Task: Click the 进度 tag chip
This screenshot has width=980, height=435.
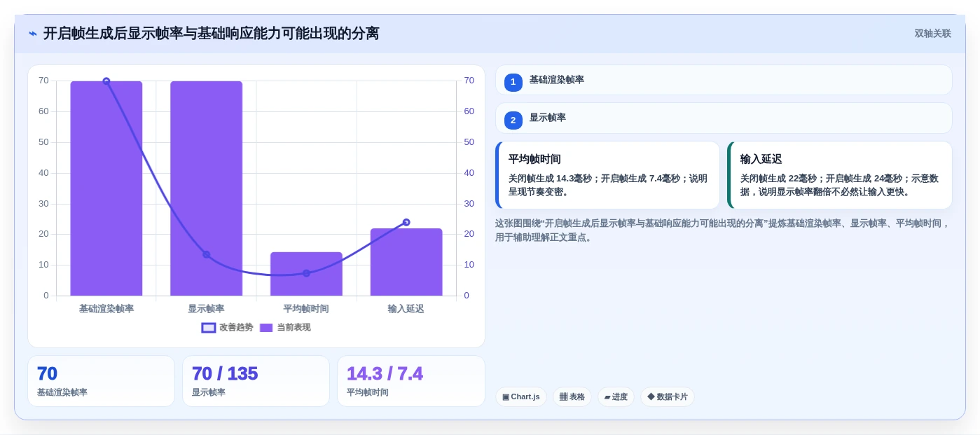Action: tap(616, 396)
